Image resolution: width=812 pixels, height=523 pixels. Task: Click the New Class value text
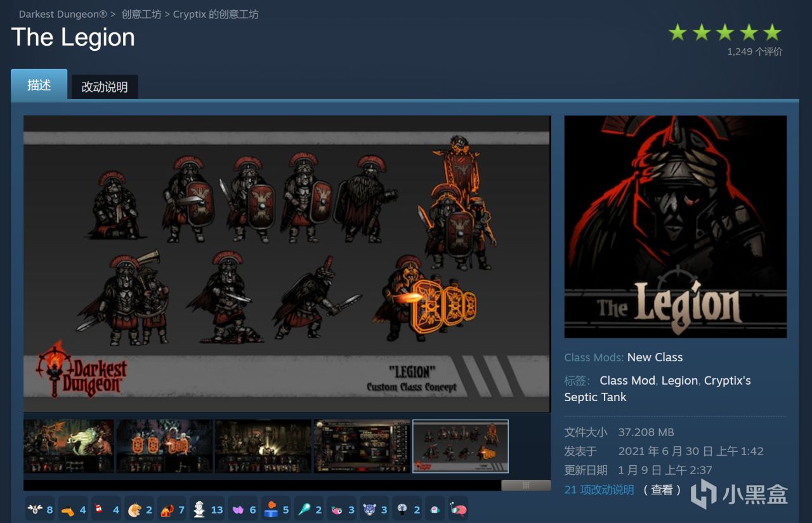point(655,357)
